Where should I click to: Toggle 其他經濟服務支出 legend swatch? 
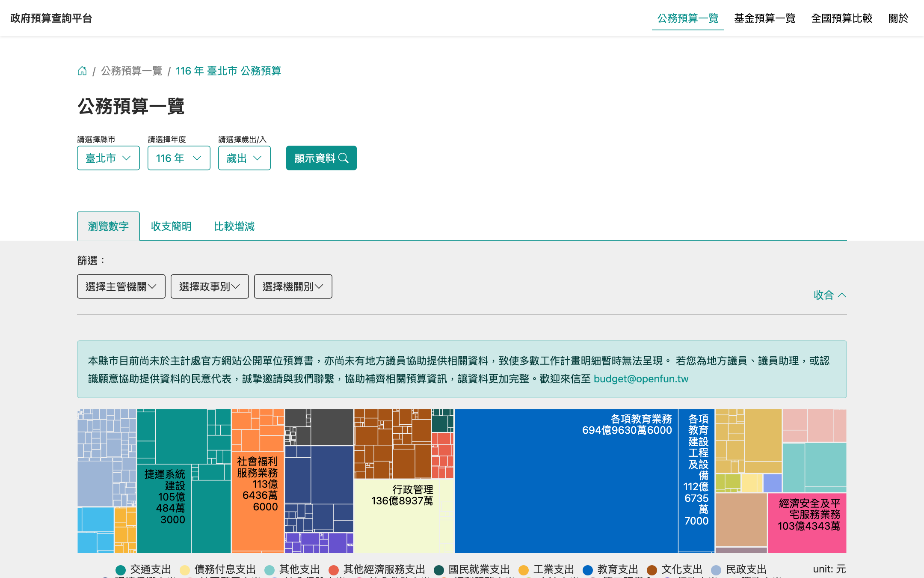[334, 570]
